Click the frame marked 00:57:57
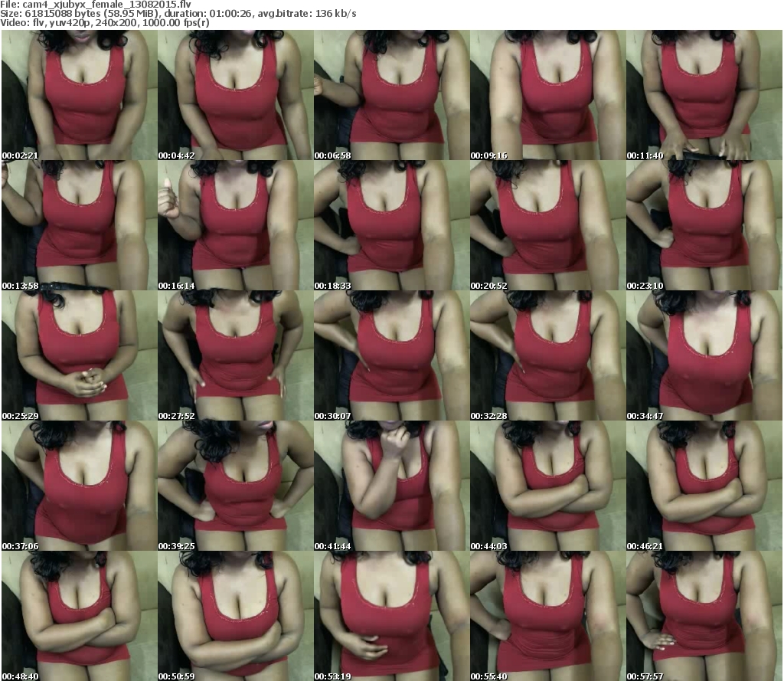 [704, 616]
